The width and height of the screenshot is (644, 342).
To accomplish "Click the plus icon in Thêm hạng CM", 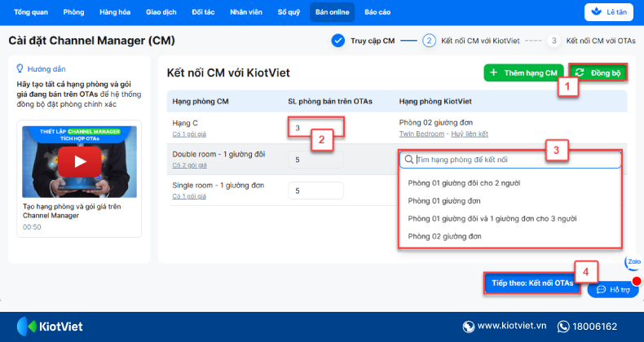I will 494,72.
